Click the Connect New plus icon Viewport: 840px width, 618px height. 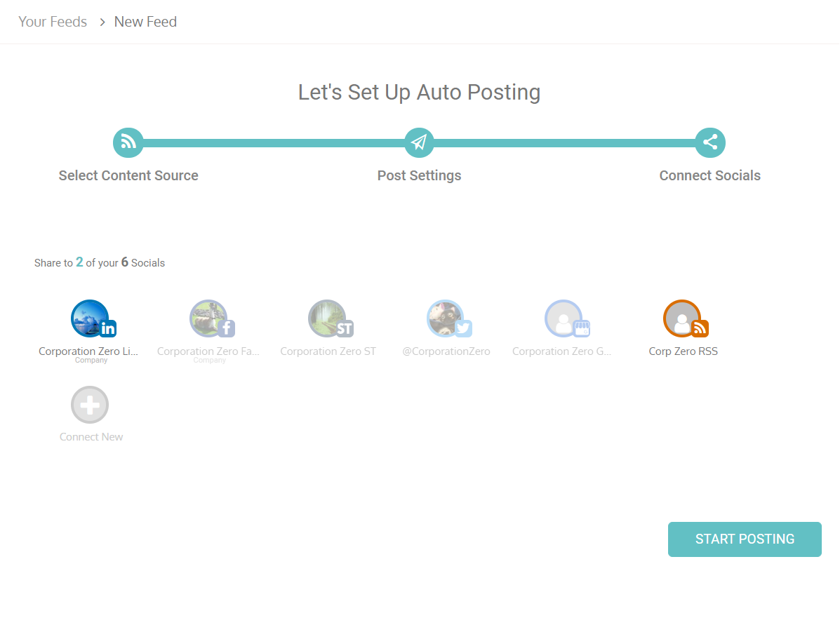tap(90, 405)
